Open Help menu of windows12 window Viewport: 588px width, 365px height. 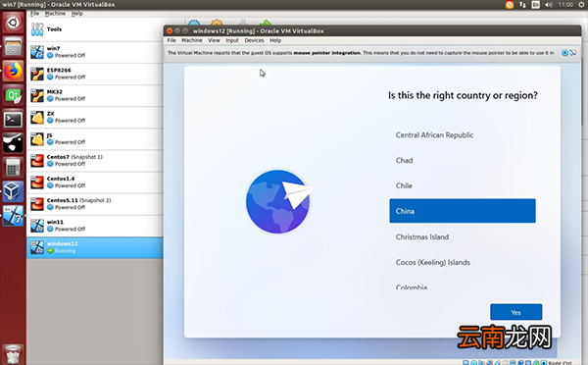pyautogui.click(x=275, y=40)
